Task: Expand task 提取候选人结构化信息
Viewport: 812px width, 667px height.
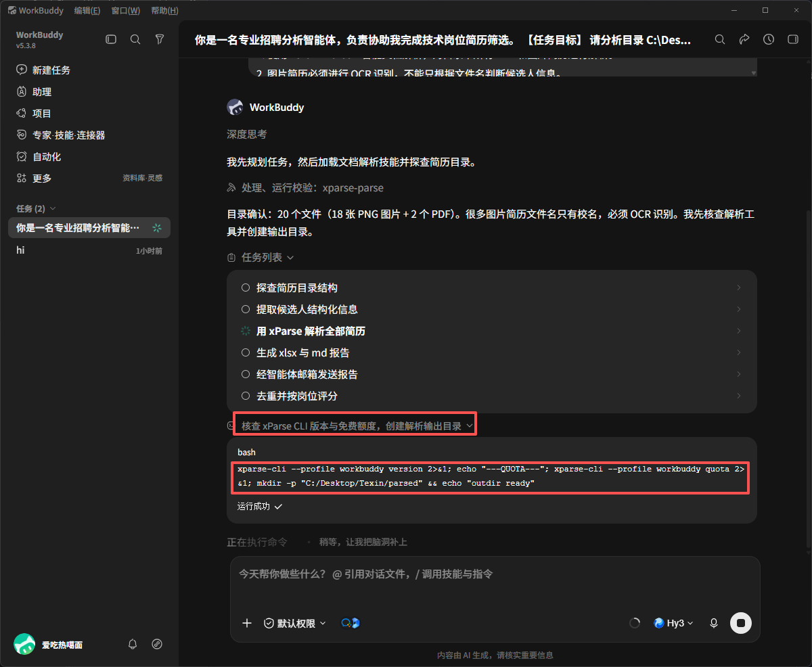Action: 492,309
